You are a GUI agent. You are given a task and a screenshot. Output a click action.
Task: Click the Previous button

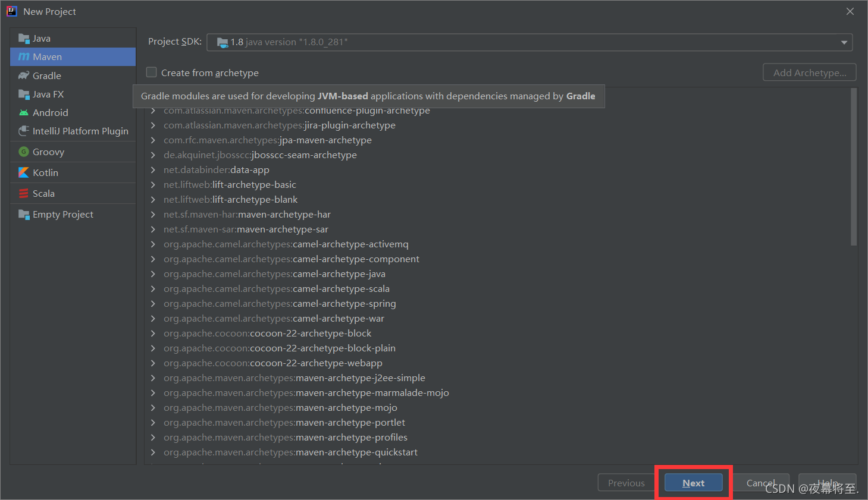(x=626, y=483)
